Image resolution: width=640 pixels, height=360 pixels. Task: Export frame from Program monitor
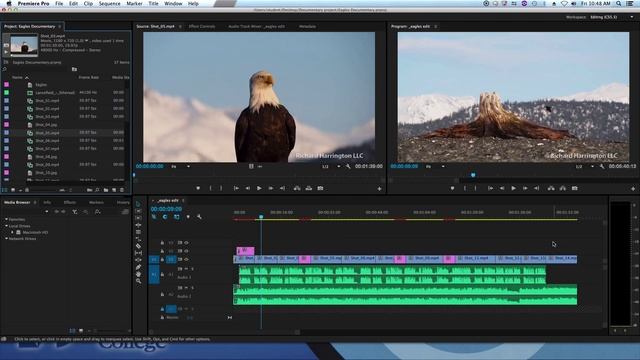[x=574, y=188]
